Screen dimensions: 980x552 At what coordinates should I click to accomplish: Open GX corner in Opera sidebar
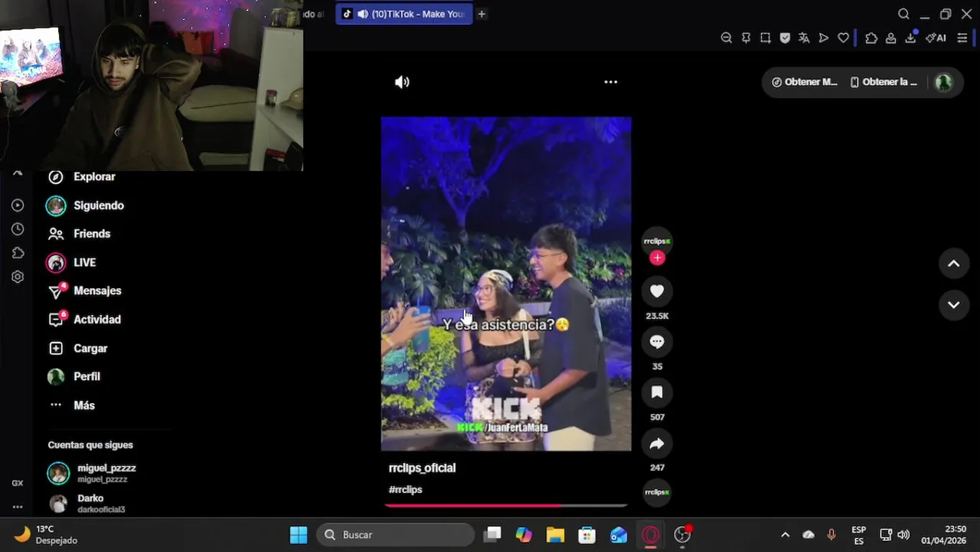click(x=18, y=483)
